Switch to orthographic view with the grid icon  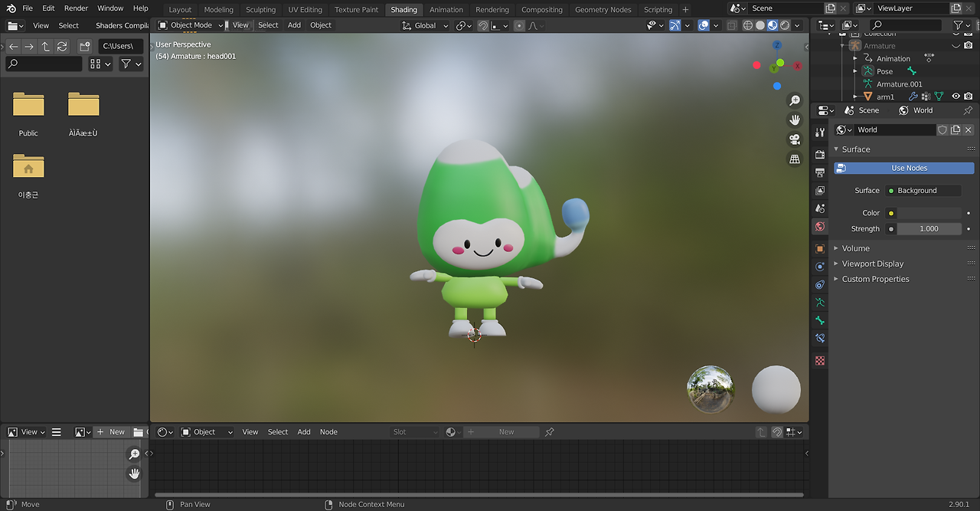pyautogui.click(x=795, y=159)
